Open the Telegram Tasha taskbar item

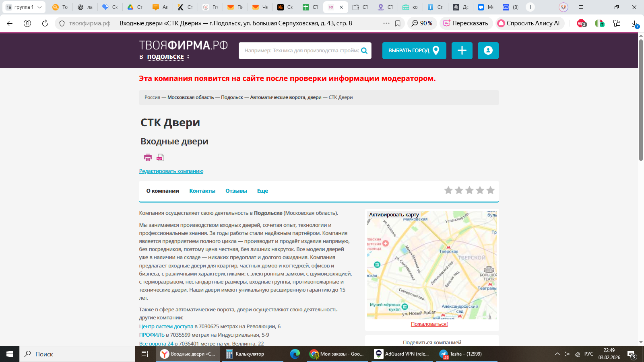(x=466, y=354)
